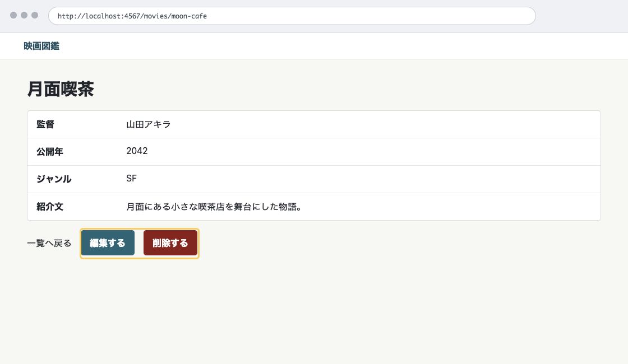628x364 pixels.
Task: Click the 公開年 row label
Action: [50, 152]
